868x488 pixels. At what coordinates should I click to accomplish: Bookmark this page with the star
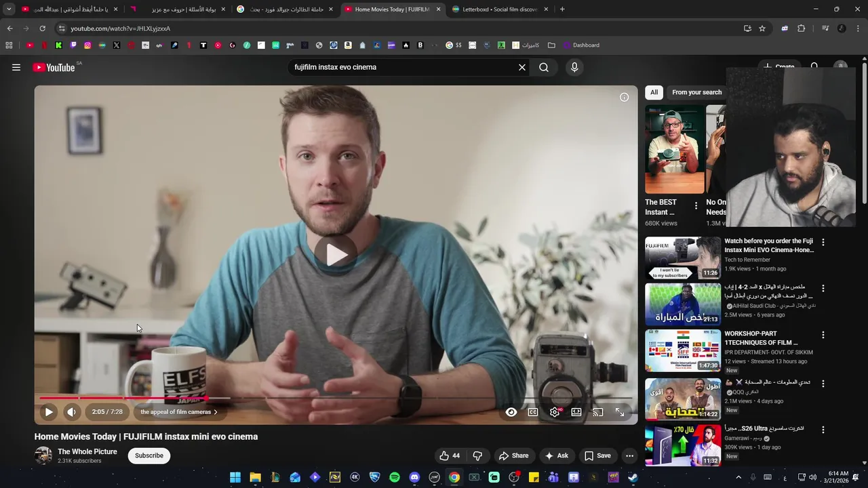pyautogui.click(x=762, y=28)
